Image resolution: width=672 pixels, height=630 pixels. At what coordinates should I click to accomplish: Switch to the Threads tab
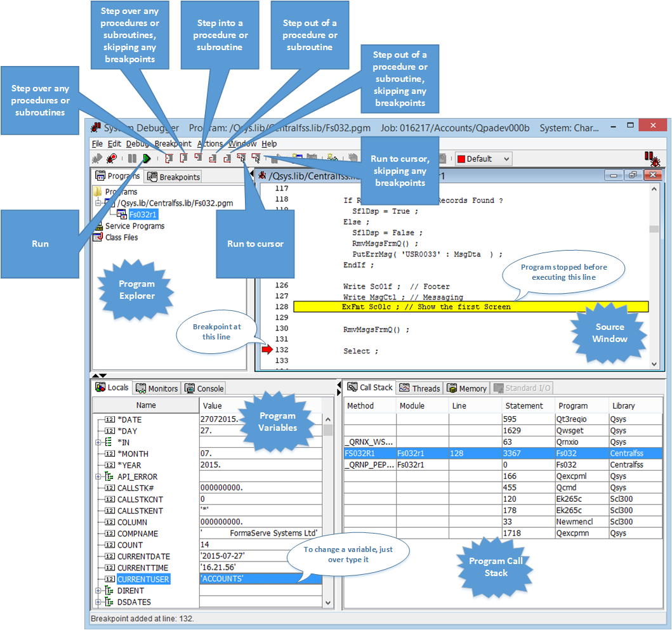pyautogui.click(x=420, y=388)
